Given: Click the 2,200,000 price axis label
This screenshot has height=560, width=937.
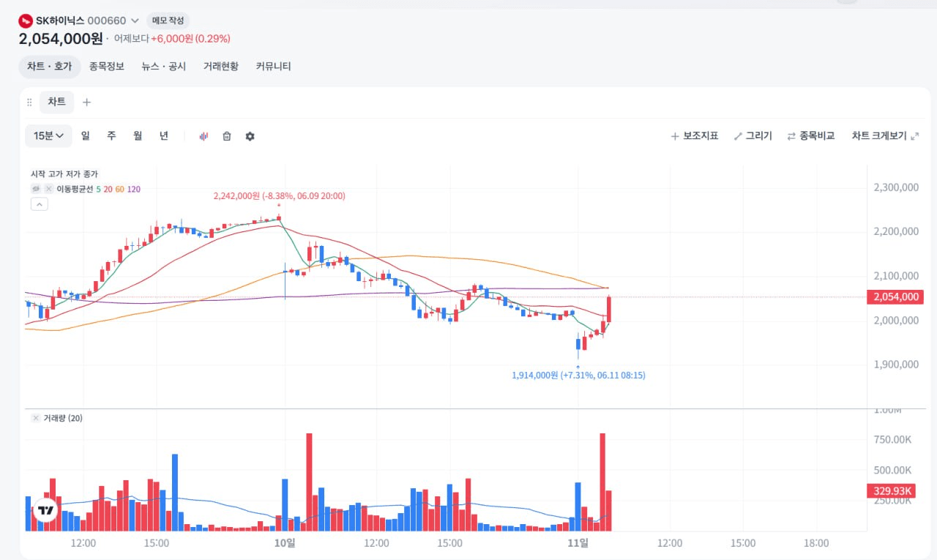Looking at the screenshot, I should [x=896, y=231].
